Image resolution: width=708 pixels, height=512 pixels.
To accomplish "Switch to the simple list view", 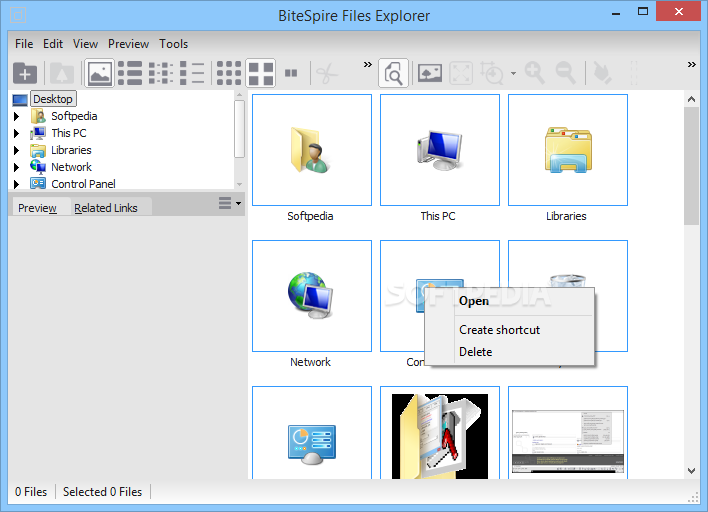I will point(192,73).
